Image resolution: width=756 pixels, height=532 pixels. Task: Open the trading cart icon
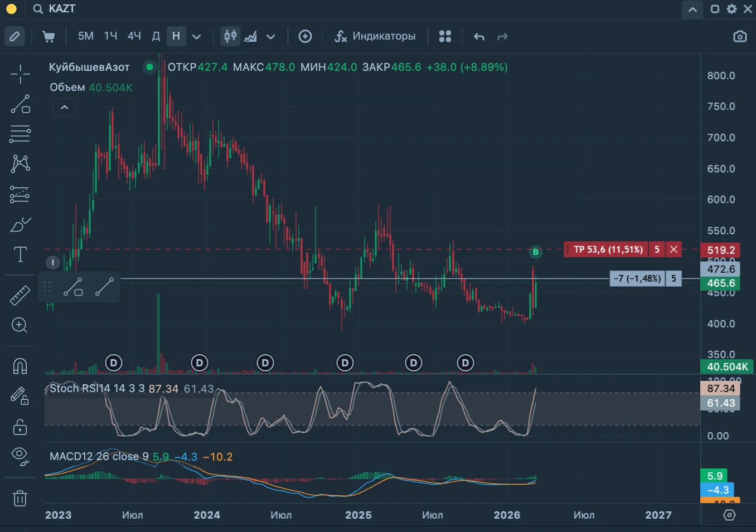tap(49, 36)
